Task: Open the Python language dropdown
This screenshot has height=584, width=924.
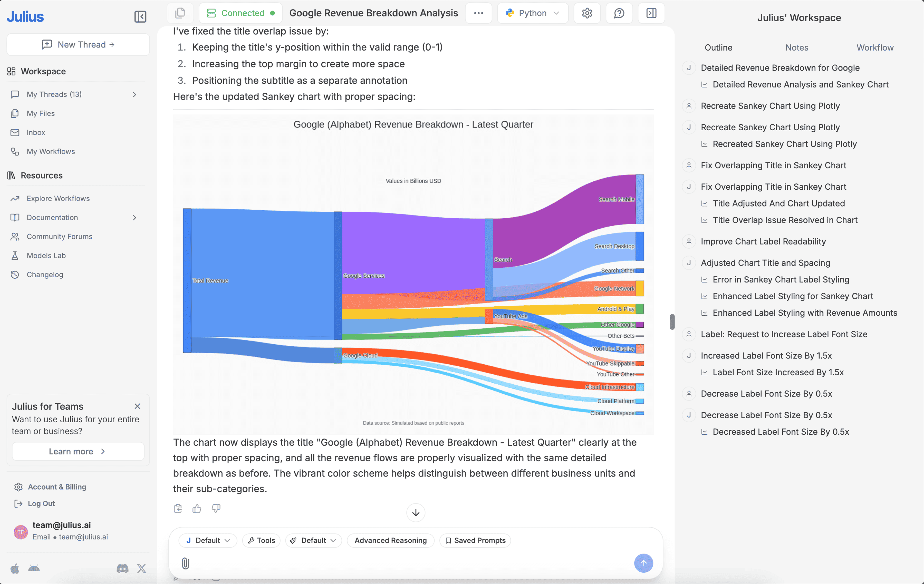Action: 533,13
